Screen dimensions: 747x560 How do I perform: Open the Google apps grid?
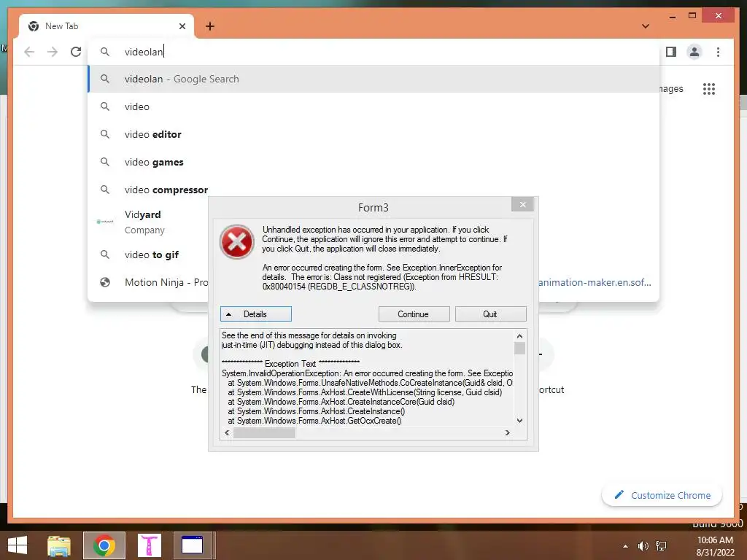pos(709,88)
